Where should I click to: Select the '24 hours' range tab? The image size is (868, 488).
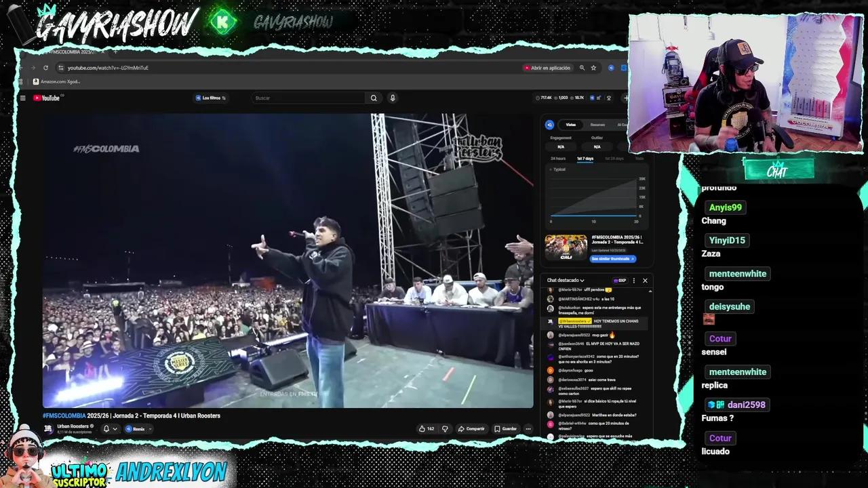click(558, 159)
